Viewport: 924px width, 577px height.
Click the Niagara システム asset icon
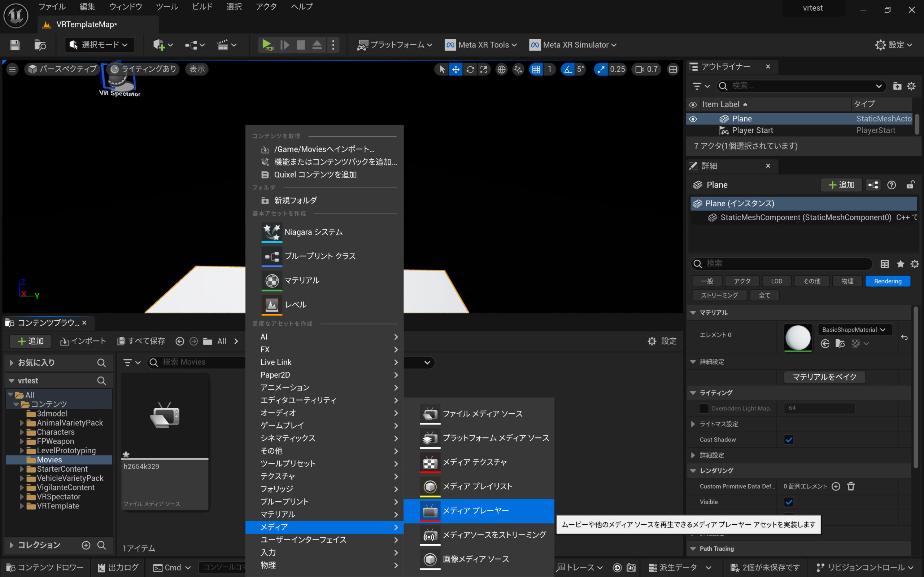click(x=271, y=232)
